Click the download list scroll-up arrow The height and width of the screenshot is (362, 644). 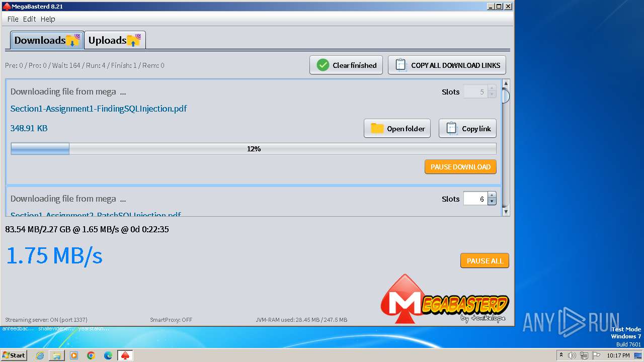click(x=506, y=83)
